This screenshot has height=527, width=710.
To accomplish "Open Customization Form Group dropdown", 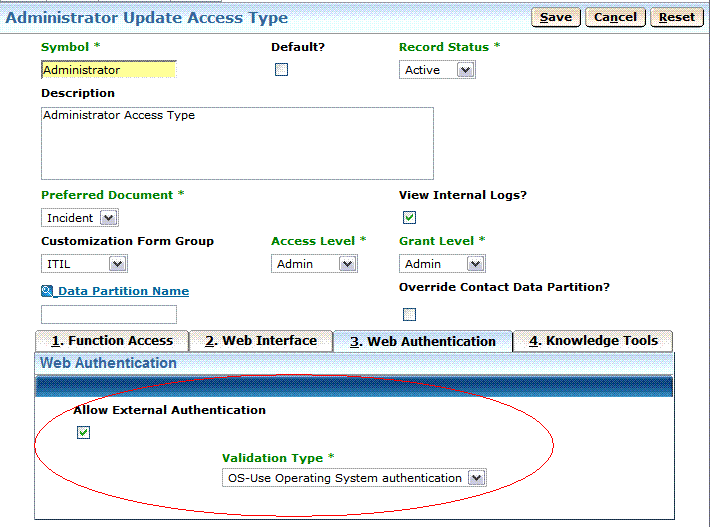I will point(84,264).
